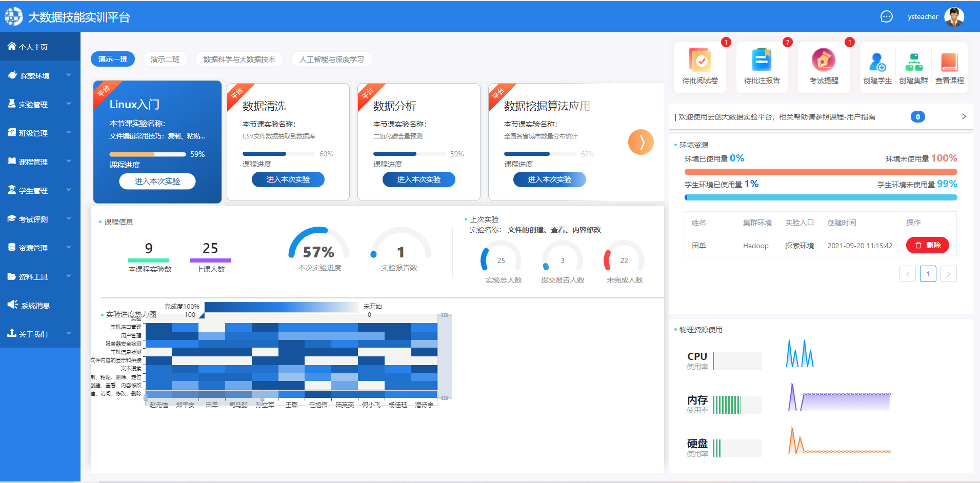This screenshot has width=980, height=483.
Task: Open the chat messages icon in header
Action: coord(886,17)
